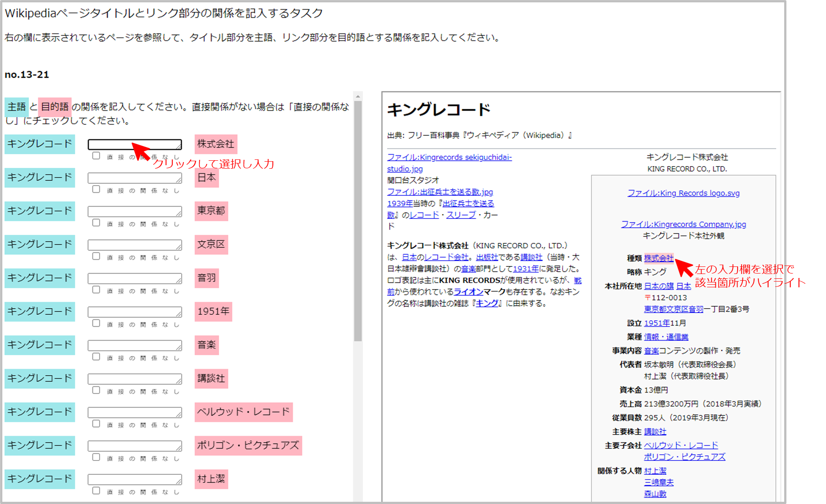Enable 直接の関係なし for the 東京都 row

coord(96,223)
